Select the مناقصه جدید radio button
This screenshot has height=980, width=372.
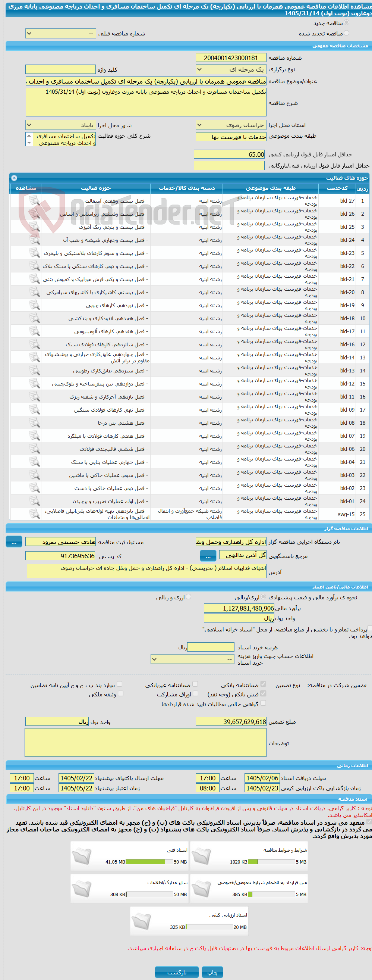tap(346, 23)
